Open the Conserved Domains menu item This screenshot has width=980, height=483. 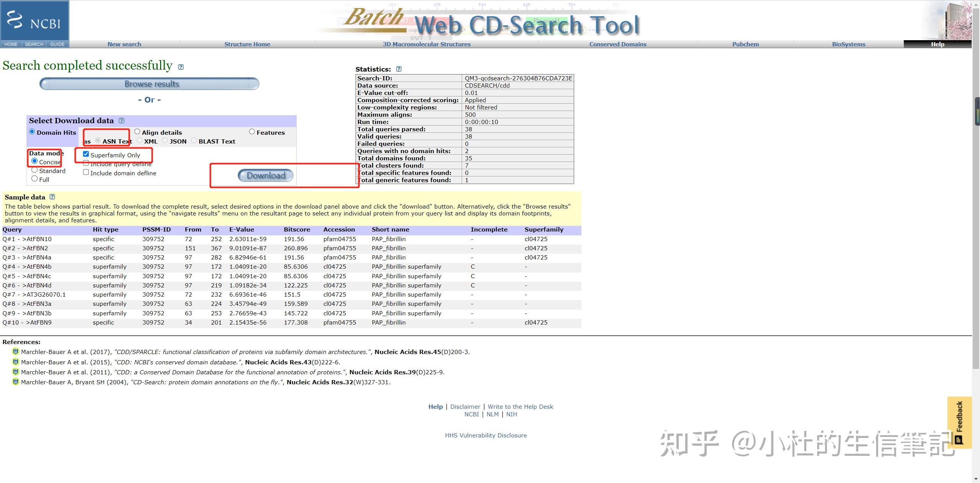click(617, 44)
